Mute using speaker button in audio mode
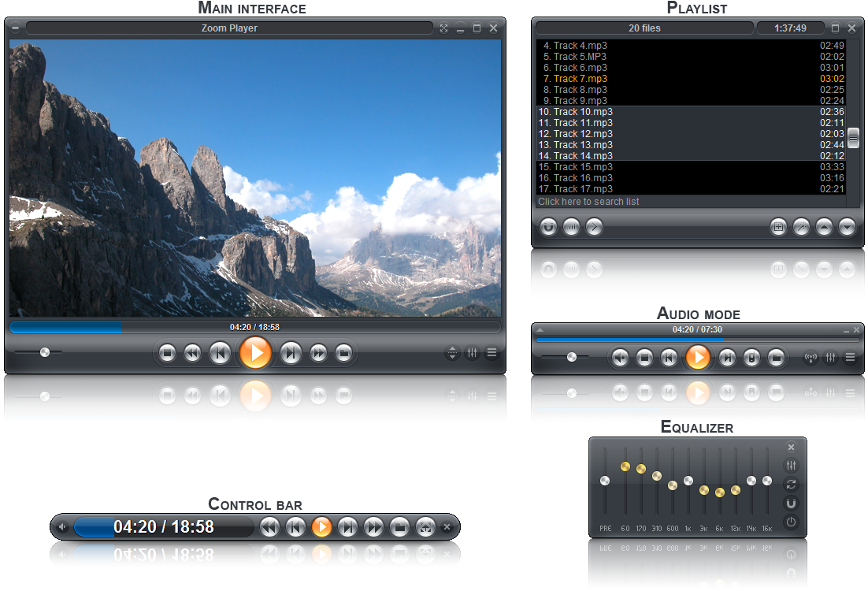Viewport: 868px width, 591px height. click(x=620, y=358)
